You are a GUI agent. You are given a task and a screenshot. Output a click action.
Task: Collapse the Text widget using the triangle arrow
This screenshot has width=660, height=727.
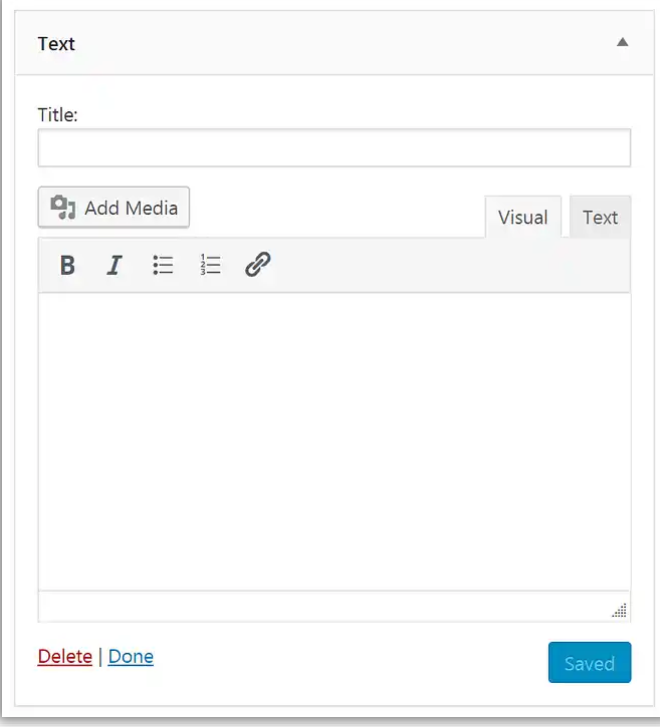tap(622, 43)
